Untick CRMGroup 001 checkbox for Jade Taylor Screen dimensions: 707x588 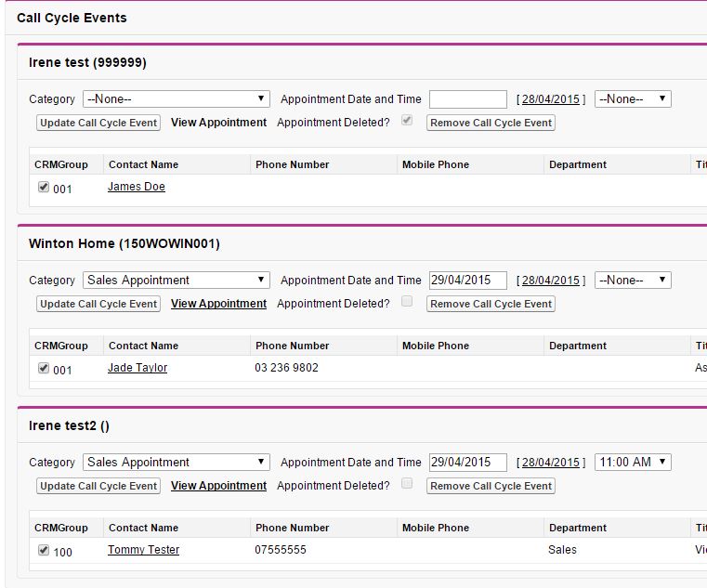tap(44, 368)
